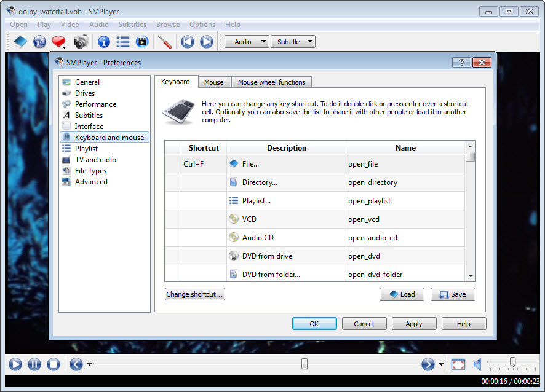This screenshot has height=392, width=545.
Task: Switch to Mouse wheel functions tab
Action: tap(271, 82)
